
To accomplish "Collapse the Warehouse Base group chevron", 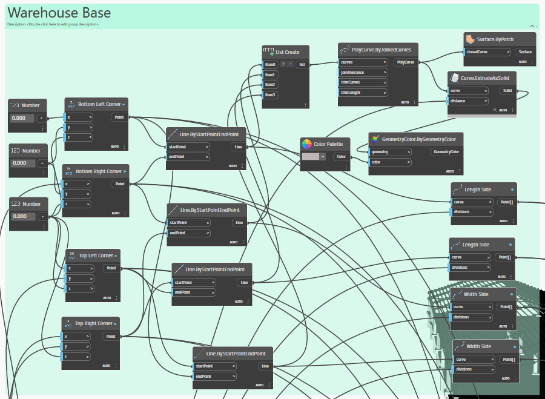I will coord(532,26).
